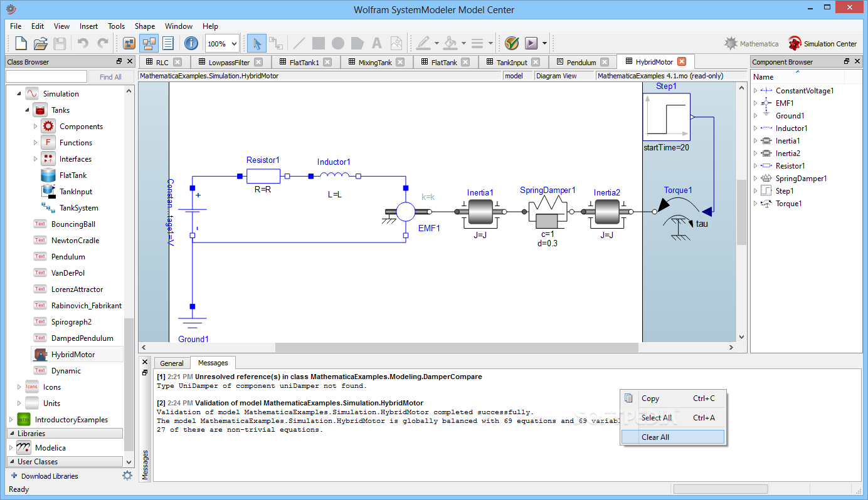The height and width of the screenshot is (500, 868).
Task: Open Documentation view with the info icon
Action: click(191, 44)
